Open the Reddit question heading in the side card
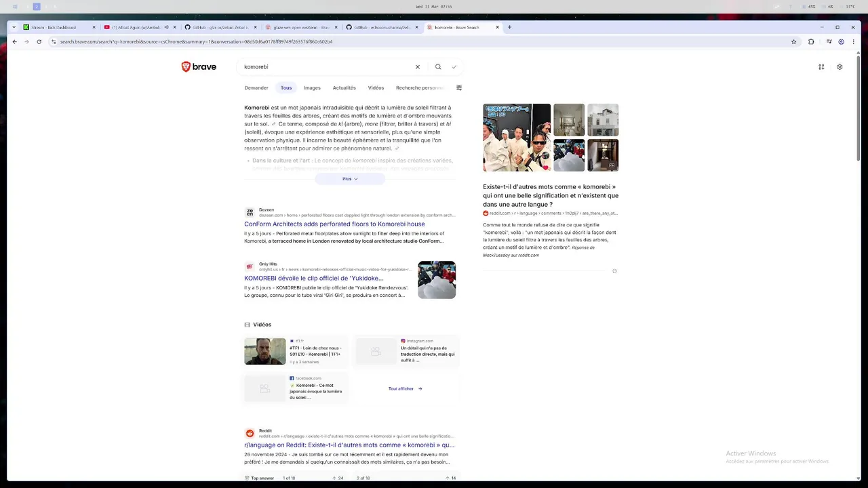 [551, 195]
